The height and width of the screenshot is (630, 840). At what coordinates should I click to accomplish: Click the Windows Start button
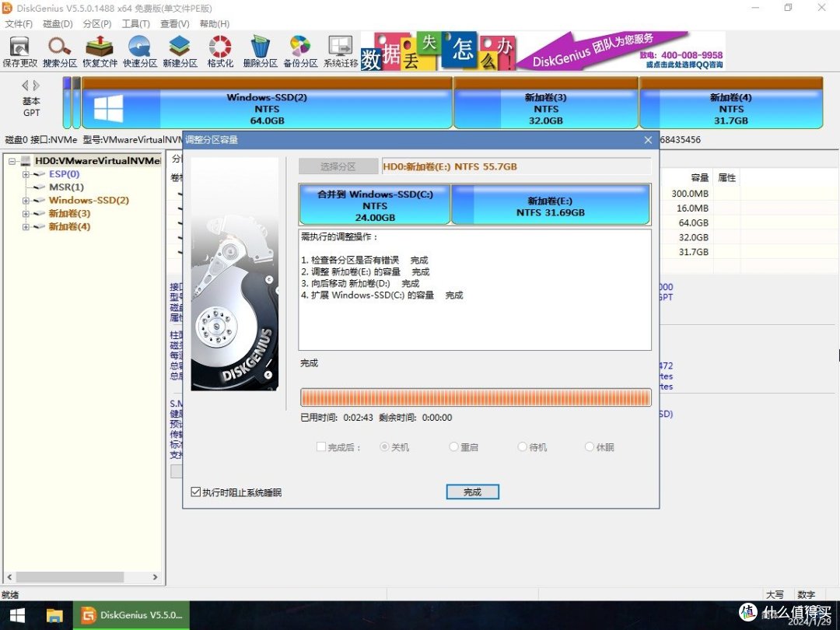point(17,615)
